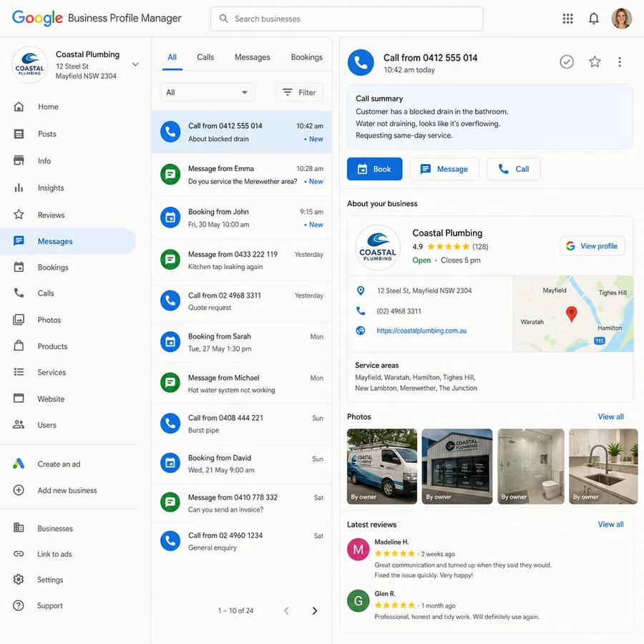Open Call from 0408 444 221 entry

(x=242, y=424)
